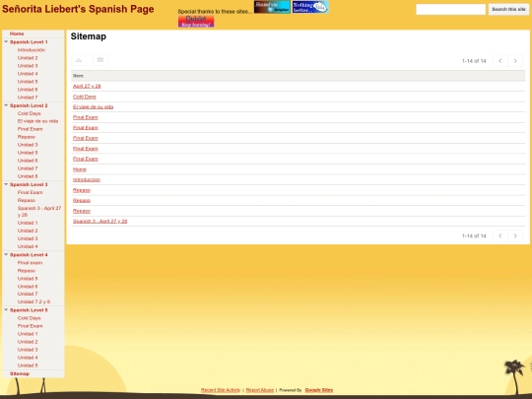
Task: Open the Recent Site Activity footer link
Action: point(221,390)
